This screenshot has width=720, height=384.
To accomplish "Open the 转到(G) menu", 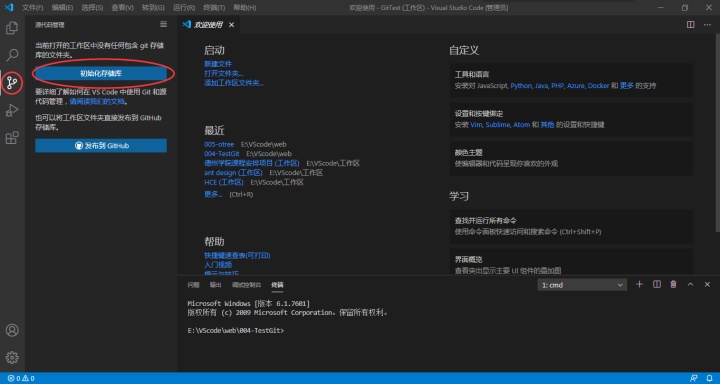I will (x=153, y=8).
